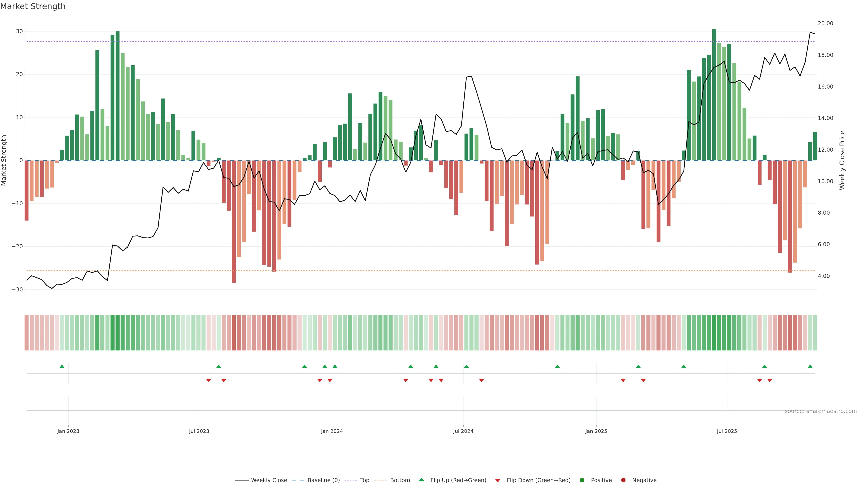Click the Jan 2023 x-axis label

(x=68, y=431)
